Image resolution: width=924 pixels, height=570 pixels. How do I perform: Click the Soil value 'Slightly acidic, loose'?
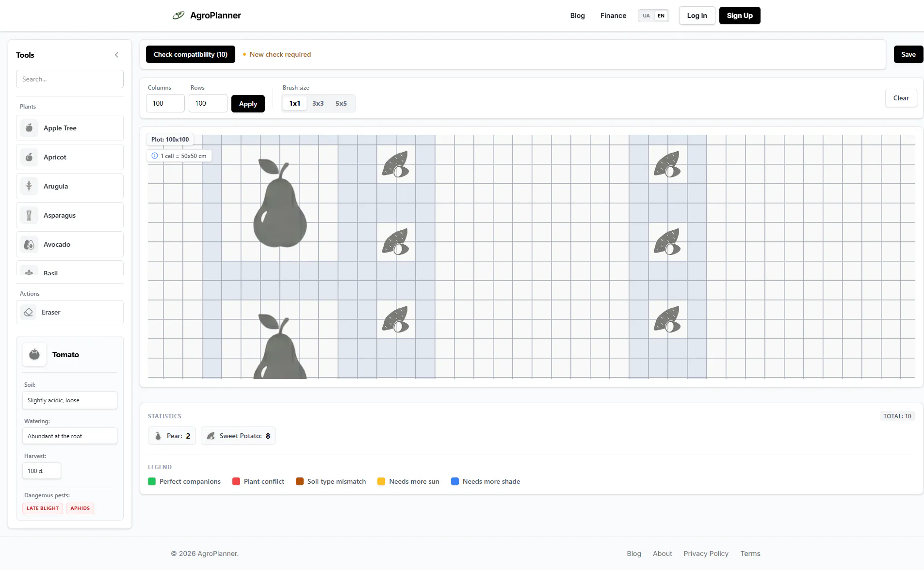click(70, 400)
